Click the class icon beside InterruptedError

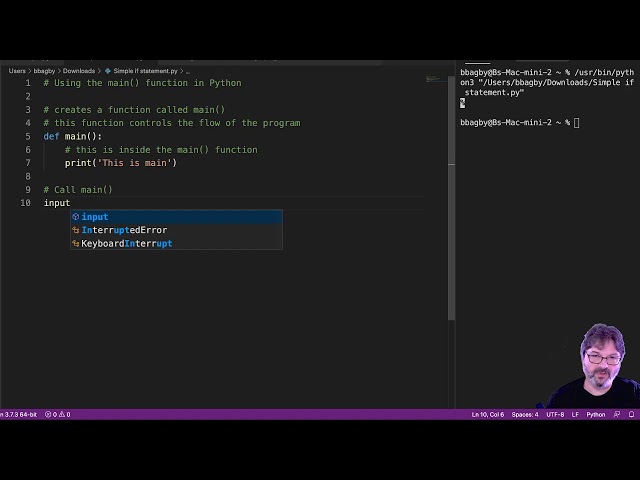(x=76, y=230)
